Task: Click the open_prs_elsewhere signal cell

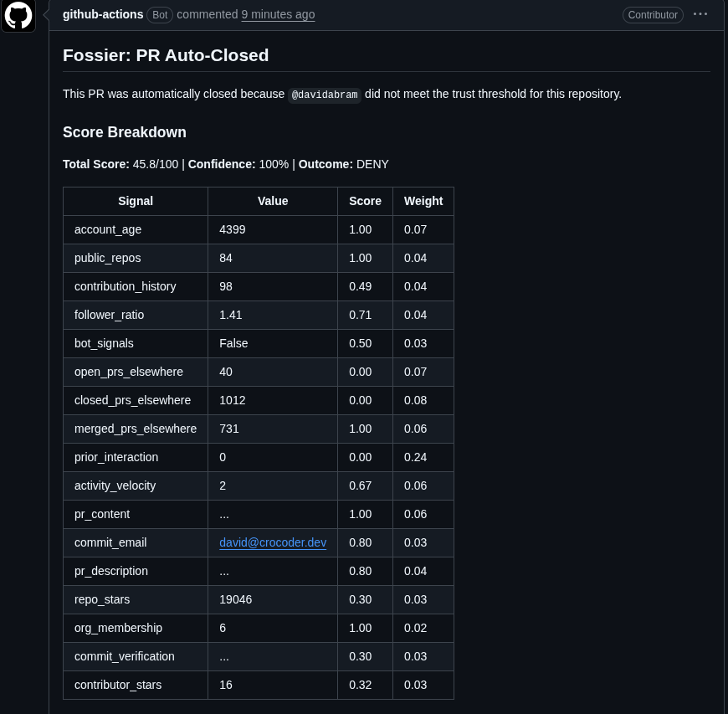Action: 136,372
